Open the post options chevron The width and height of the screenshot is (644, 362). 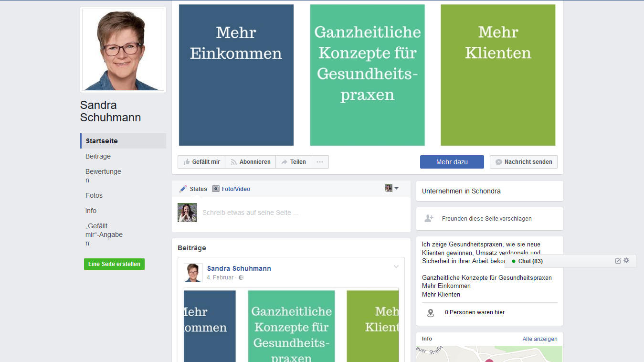(x=396, y=266)
